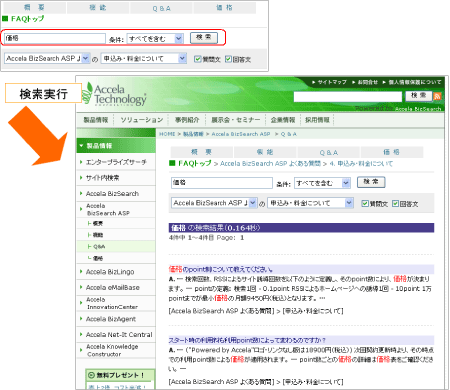Click 価格 tab in top panel
Viewport: 450px width, 390px height.
pyautogui.click(x=225, y=8)
